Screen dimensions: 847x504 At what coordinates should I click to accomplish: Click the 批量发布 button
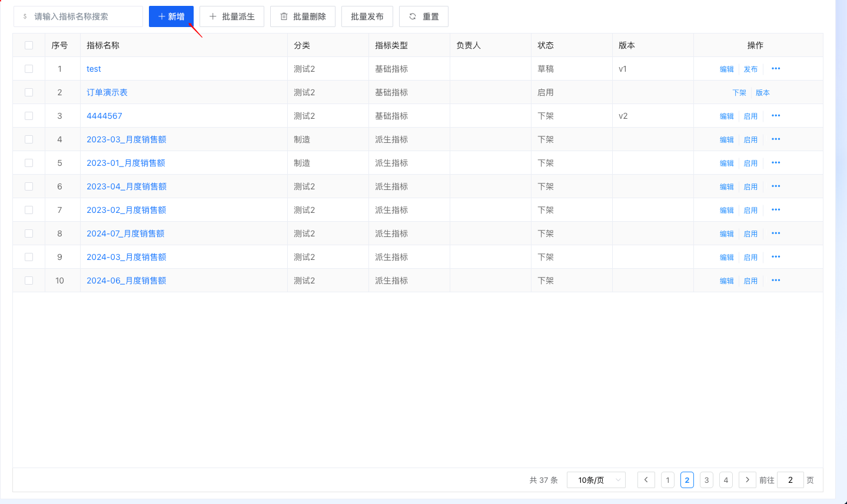(x=367, y=16)
